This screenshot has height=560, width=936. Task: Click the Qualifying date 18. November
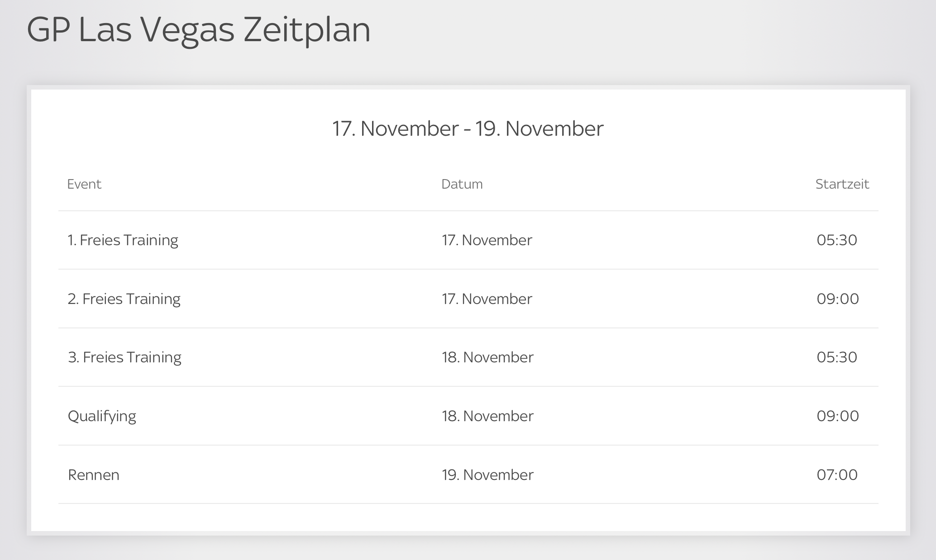pos(487,416)
